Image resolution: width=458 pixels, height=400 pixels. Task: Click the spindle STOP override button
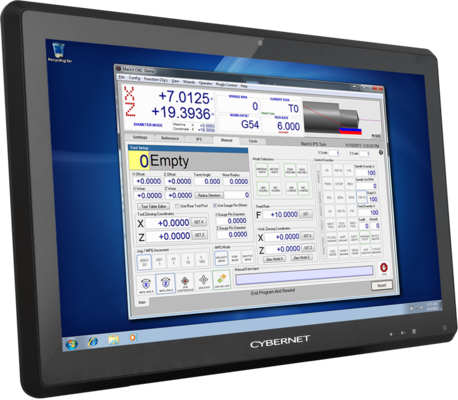[339, 184]
